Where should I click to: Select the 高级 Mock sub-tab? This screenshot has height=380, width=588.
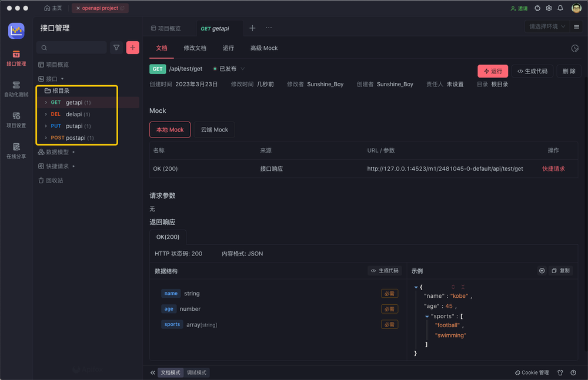(x=264, y=48)
